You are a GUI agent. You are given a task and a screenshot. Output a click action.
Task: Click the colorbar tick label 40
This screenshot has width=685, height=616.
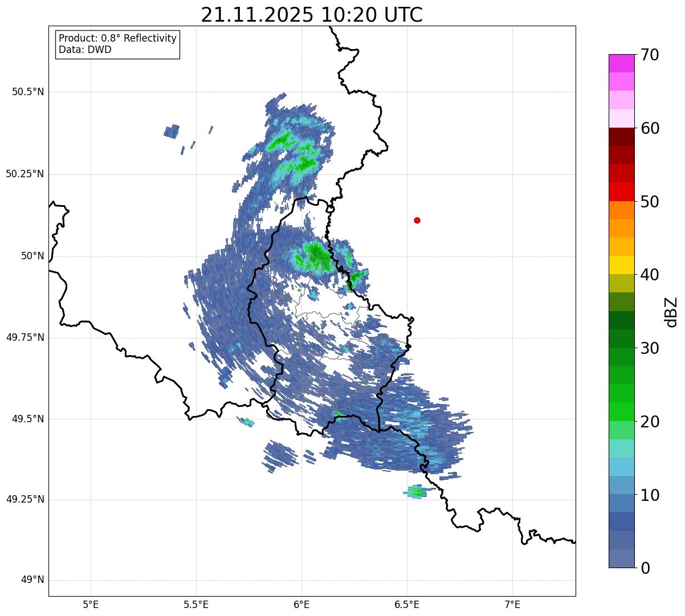(x=650, y=275)
